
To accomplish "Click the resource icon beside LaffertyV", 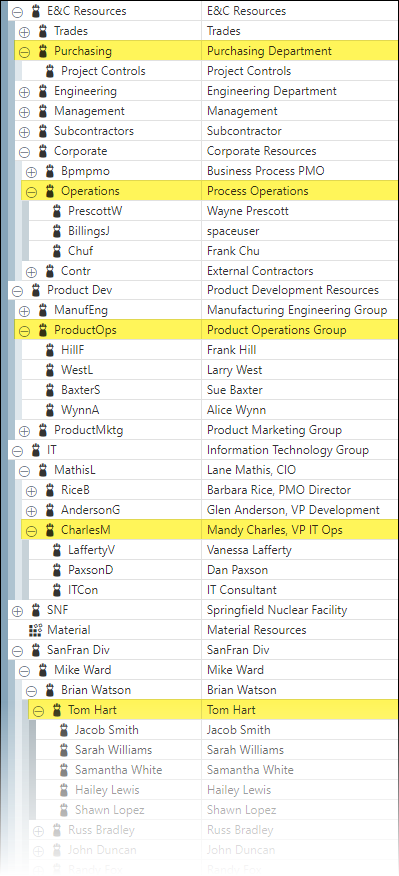I will click(x=56, y=550).
